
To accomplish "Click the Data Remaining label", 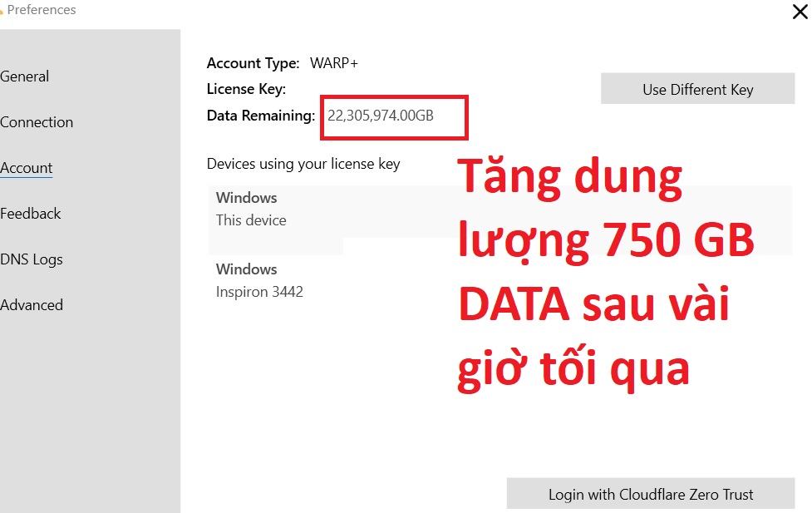I will pyautogui.click(x=260, y=116).
